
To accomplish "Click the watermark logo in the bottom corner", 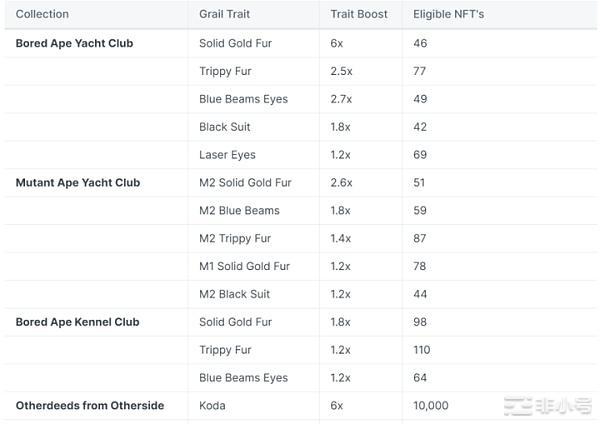I will (548, 406).
